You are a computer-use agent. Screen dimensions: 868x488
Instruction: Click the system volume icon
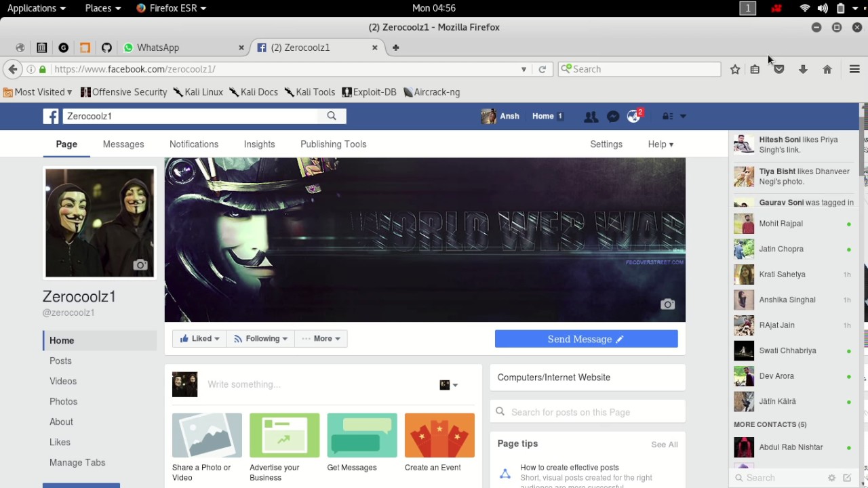tap(823, 8)
